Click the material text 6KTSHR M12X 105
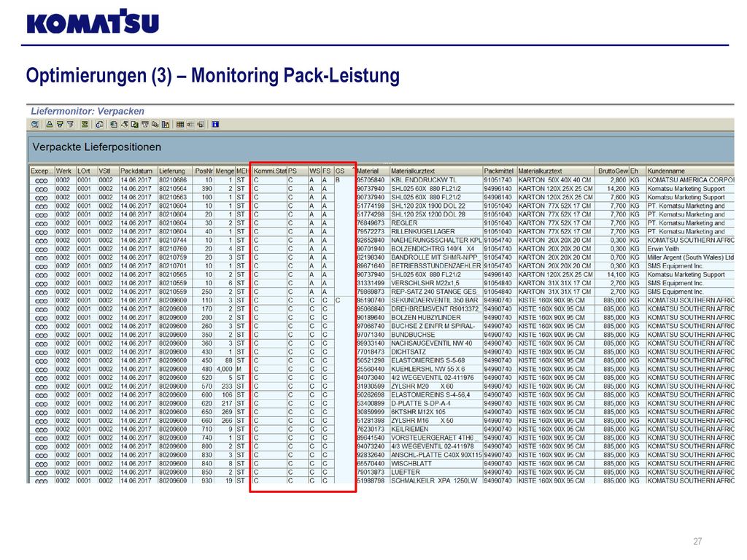Viewport: 747px width, 560px height. [418, 412]
